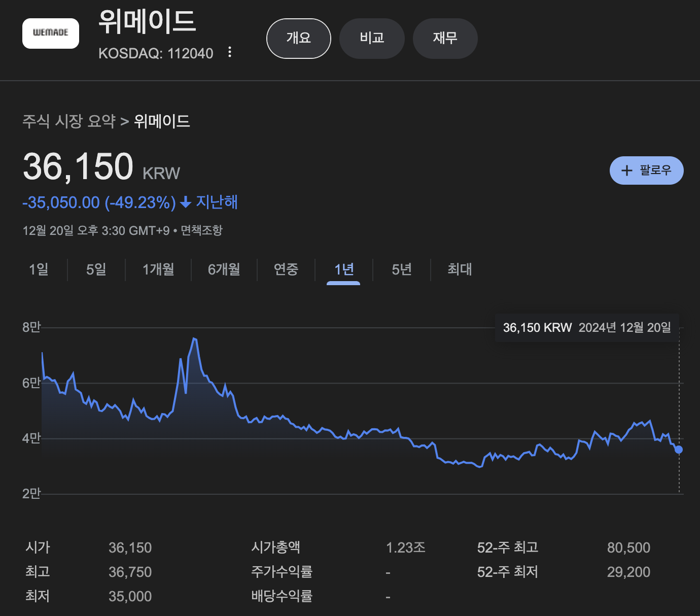Open the 재무 financials tab

point(445,39)
